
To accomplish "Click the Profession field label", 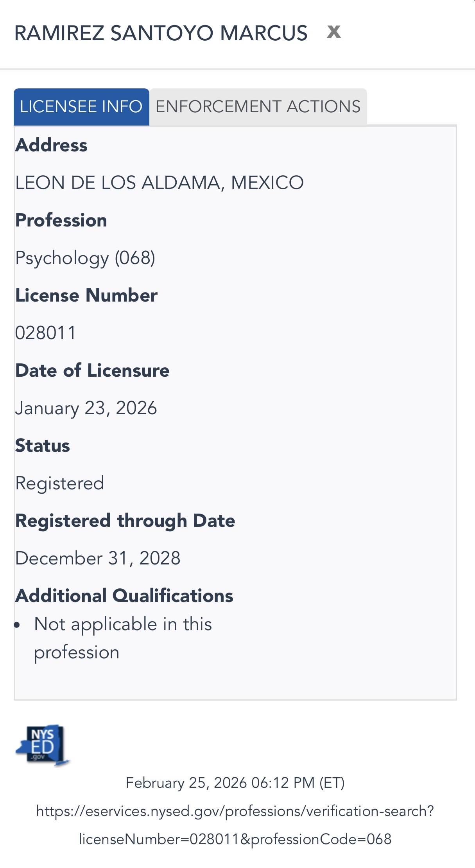I will [61, 220].
